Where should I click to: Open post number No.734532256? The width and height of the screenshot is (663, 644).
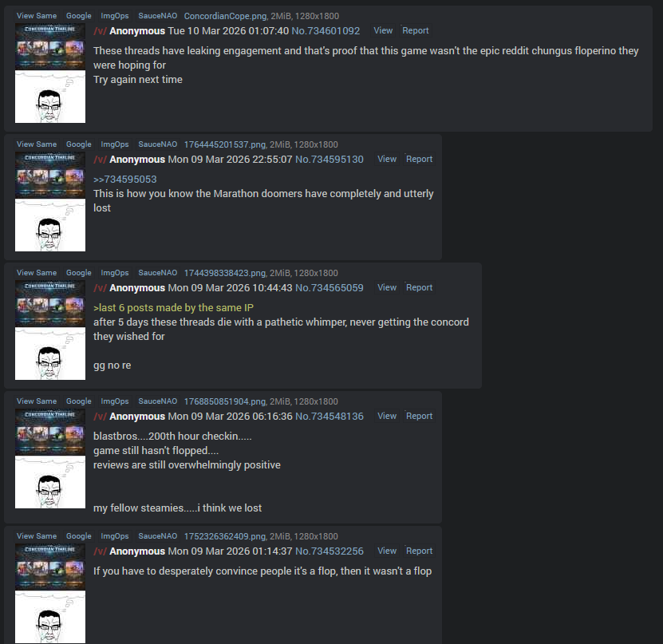[x=330, y=551]
